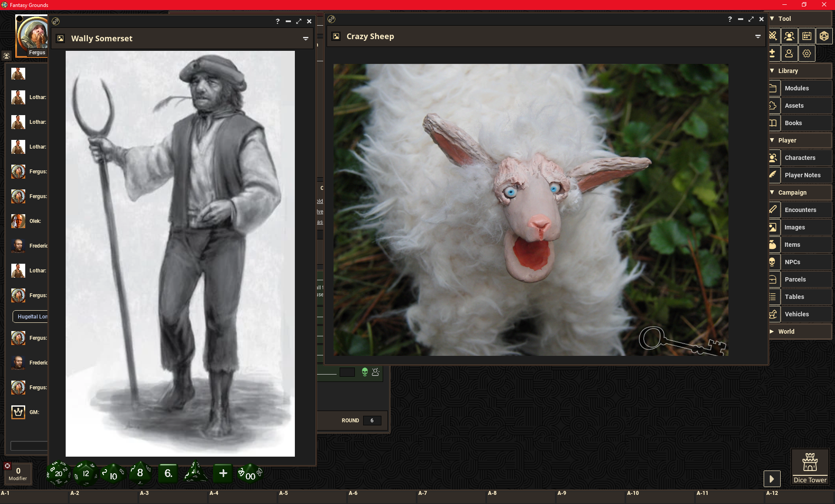Roll the d20 die
Screen dimensions: 835x504
coord(58,473)
